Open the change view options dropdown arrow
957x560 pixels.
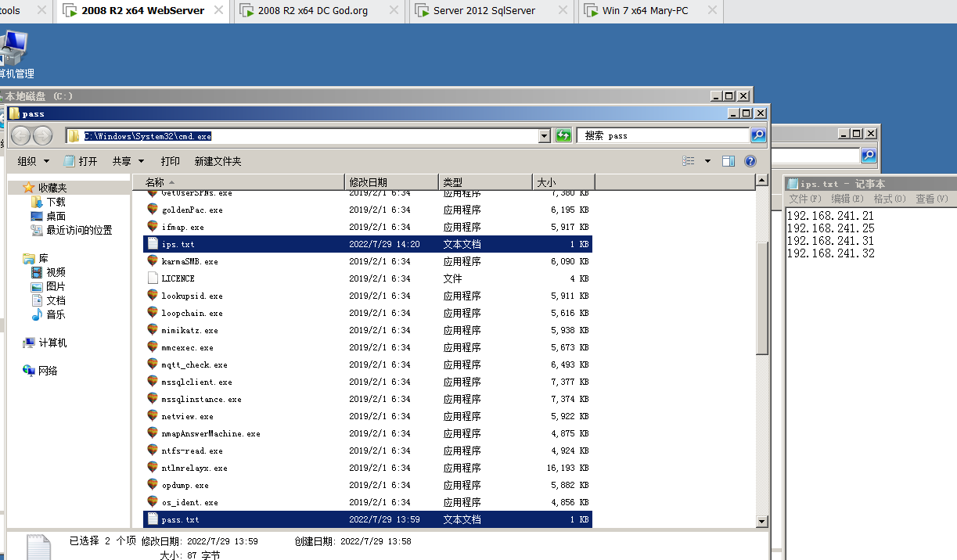pos(707,161)
